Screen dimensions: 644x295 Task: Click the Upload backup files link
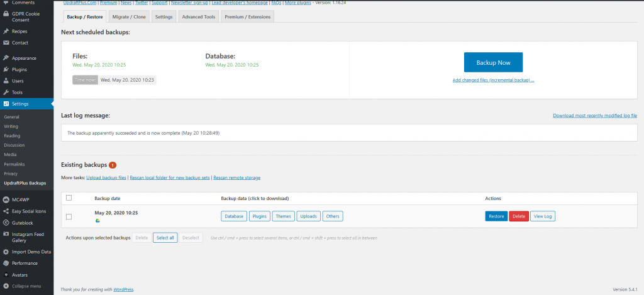click(x=106, y=177)
